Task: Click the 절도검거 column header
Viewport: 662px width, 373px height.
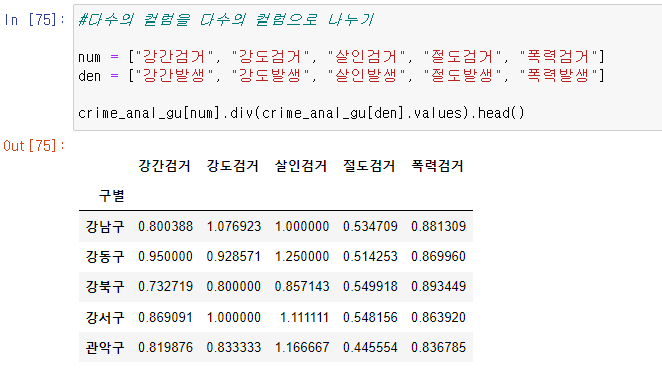Action: pos(369,166)
